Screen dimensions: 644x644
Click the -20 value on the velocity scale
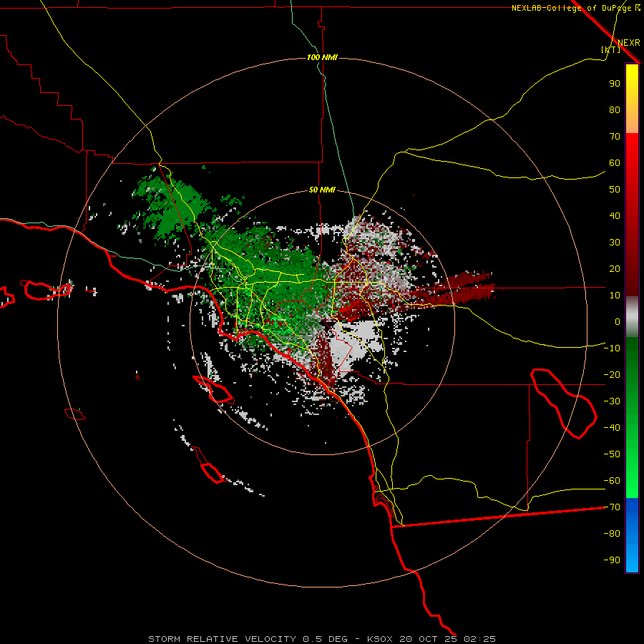pyautogui.click(x=612, y=374)
